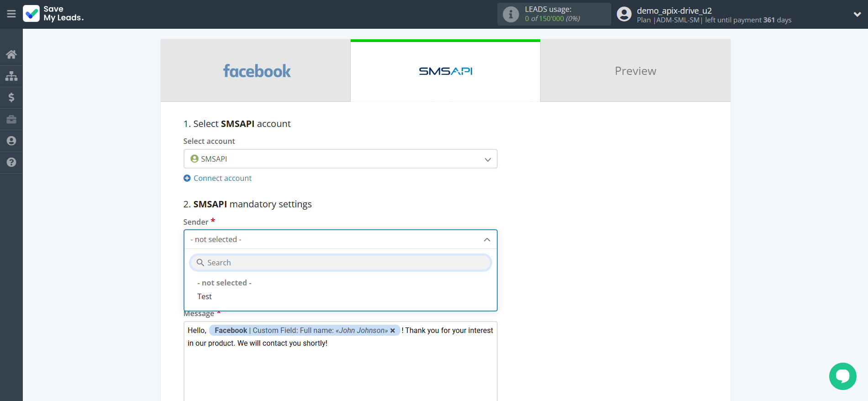The image size is (868, 401).
Task: Click the Save My Leads logo
Action: pos(53,14)
